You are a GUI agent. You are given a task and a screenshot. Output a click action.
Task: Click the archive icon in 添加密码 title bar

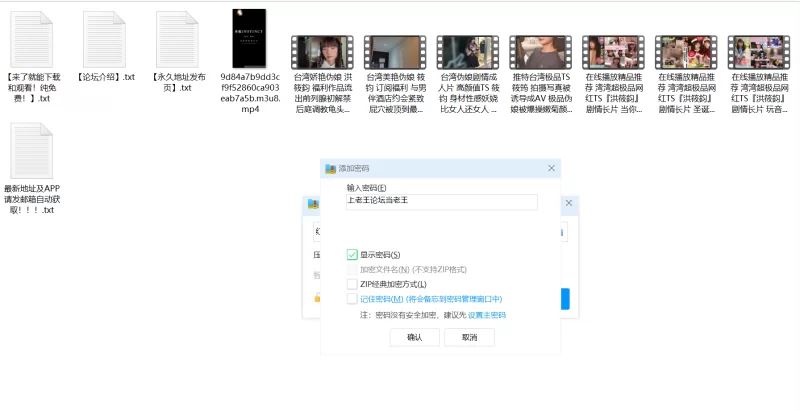pyautogui.click(x=331, y=168)
